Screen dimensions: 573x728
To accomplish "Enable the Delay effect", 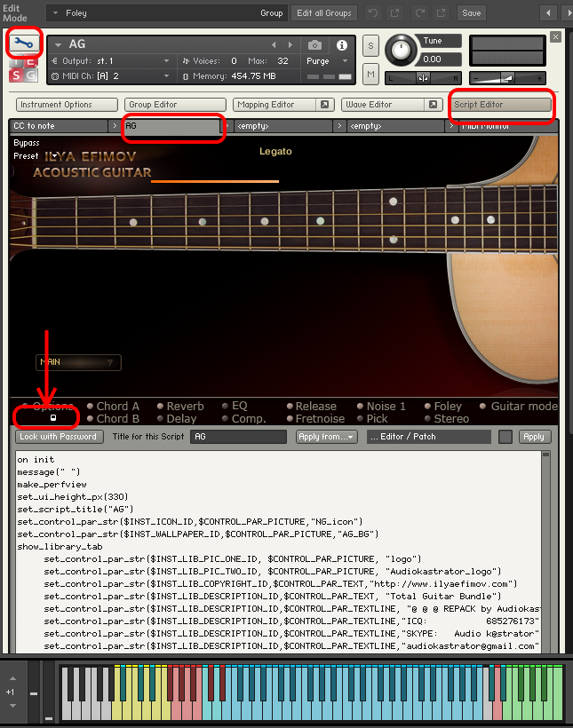I will 160,418.
